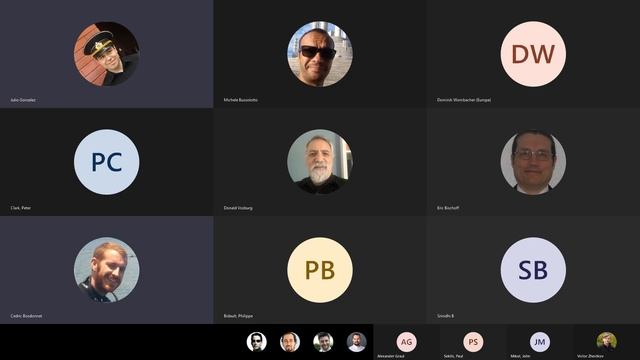Select the PB initials avatar tile
The image size is (640, 360).
click(320, 270)
